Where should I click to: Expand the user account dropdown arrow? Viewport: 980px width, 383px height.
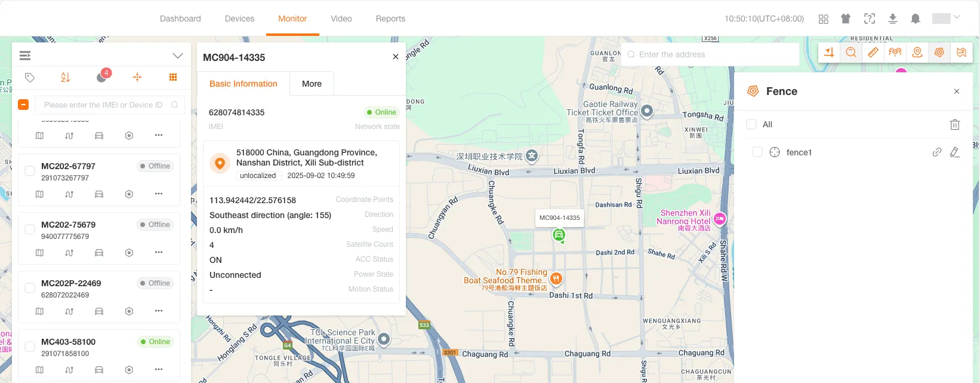957,17
